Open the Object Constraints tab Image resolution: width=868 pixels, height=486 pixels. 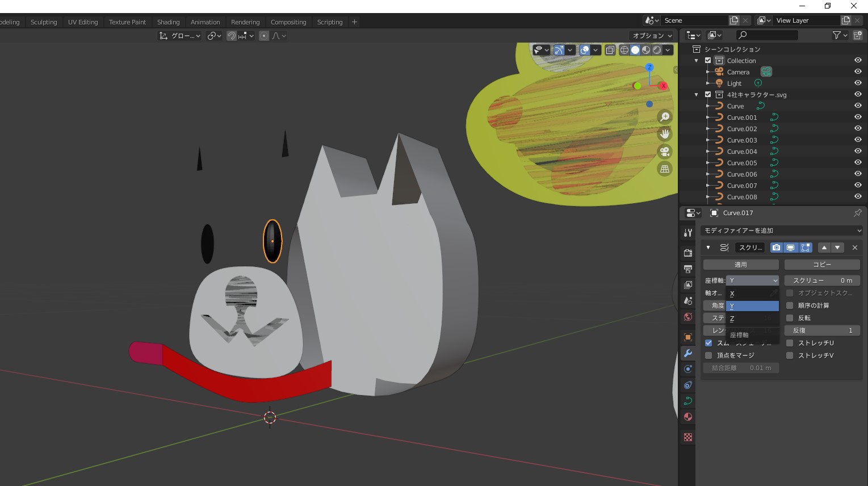[x=688, y=385]
